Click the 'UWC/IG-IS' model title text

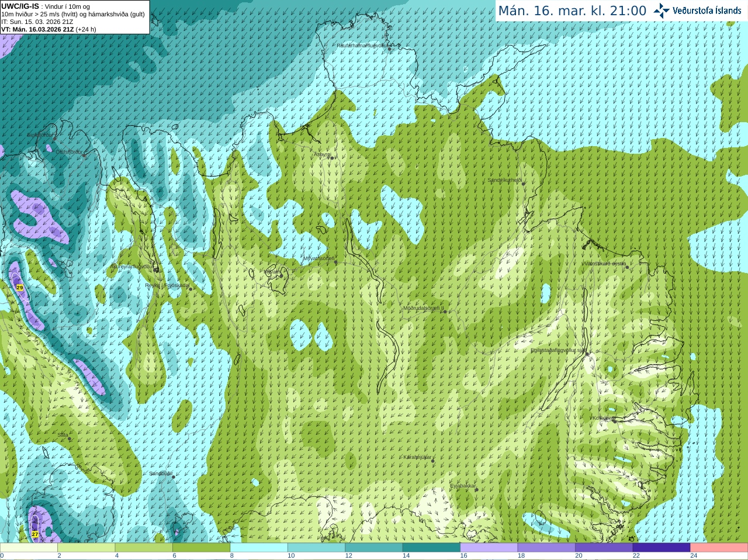pyautogui.click(x=20, y=6)
